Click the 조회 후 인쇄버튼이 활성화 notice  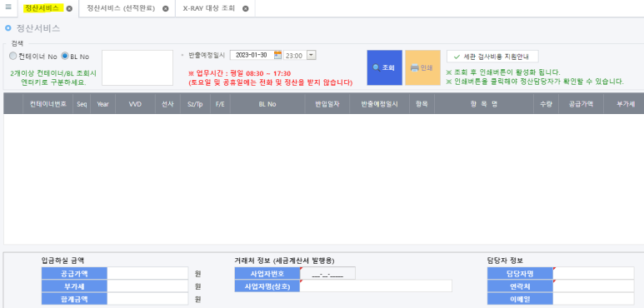click(x=503, y=72)
